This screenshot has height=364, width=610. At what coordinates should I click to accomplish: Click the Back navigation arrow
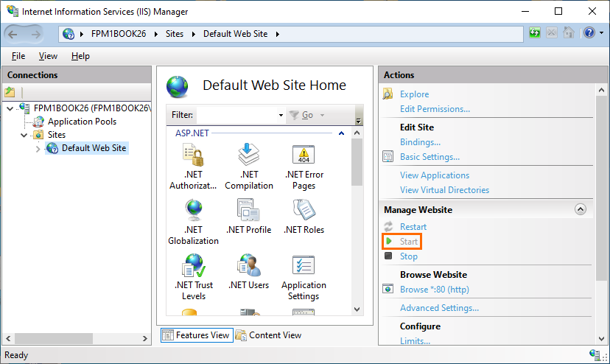tap(13, 34)
